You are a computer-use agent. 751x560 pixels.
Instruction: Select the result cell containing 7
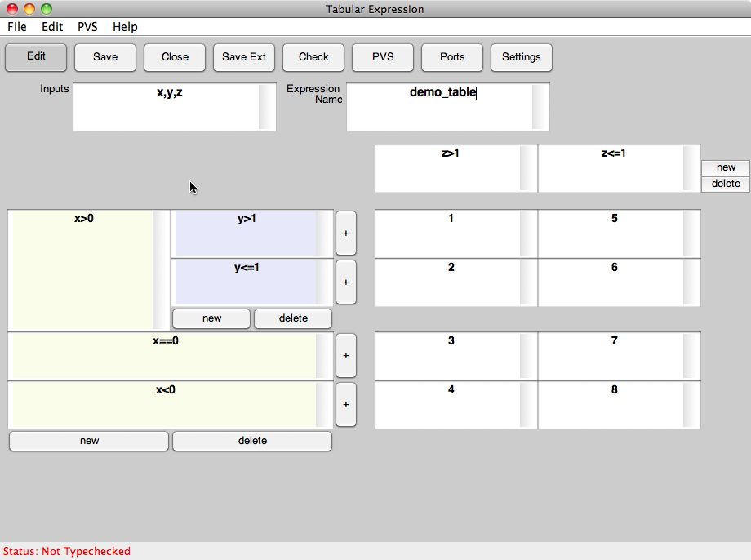pos(611,356)
